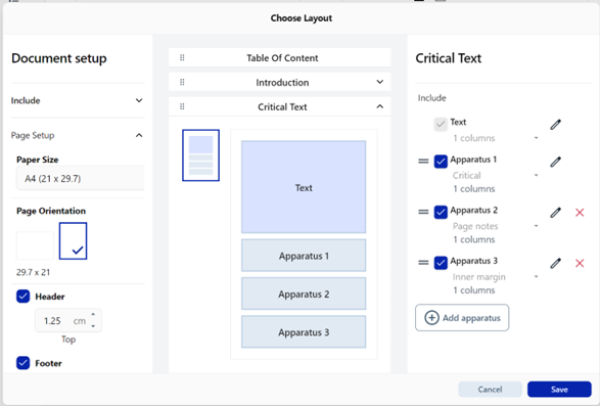
Task: Click pencil icon for Apparatus 3
Action: (x=556, y=263)
